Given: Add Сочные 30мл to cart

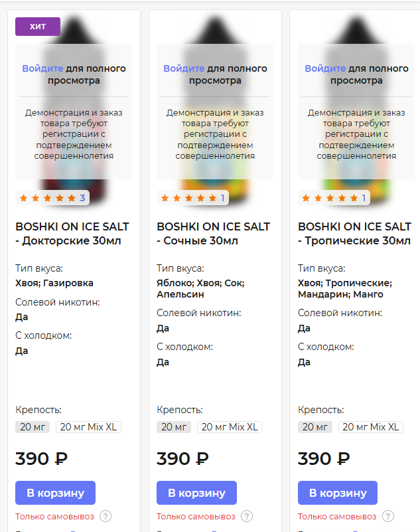Looking at the screenshot, I should pyautogui.click(x=196, y=493).
